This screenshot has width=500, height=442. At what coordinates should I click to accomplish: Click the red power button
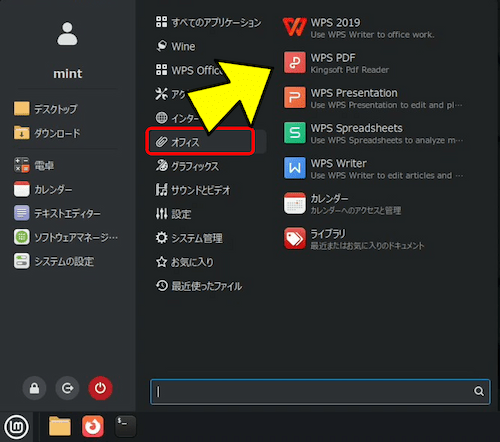coord(100,388)
